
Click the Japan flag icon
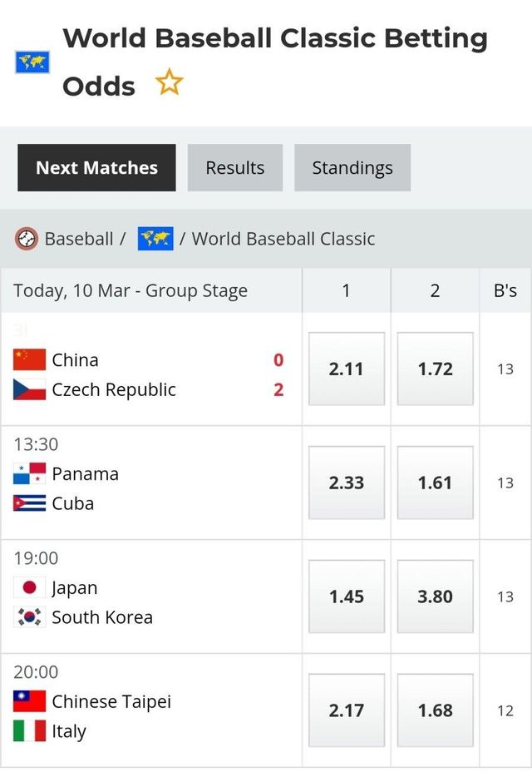[x=29, y=588]
